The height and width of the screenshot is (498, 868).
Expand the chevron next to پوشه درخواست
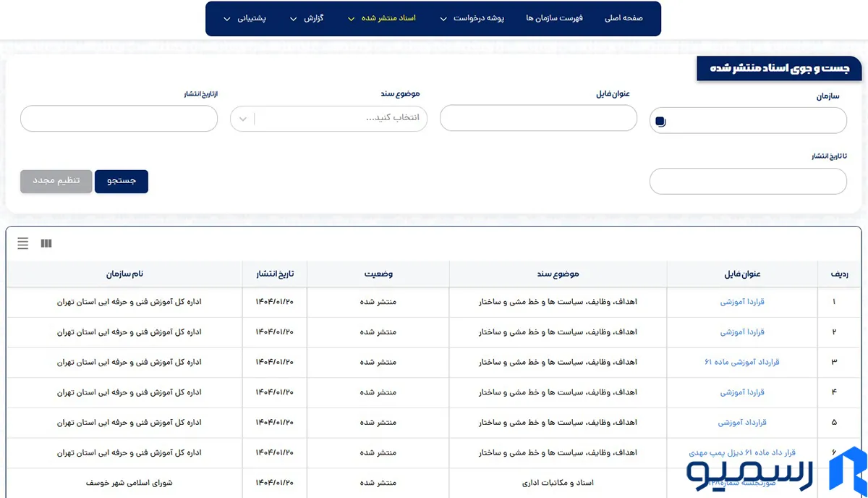coord(443,19)
